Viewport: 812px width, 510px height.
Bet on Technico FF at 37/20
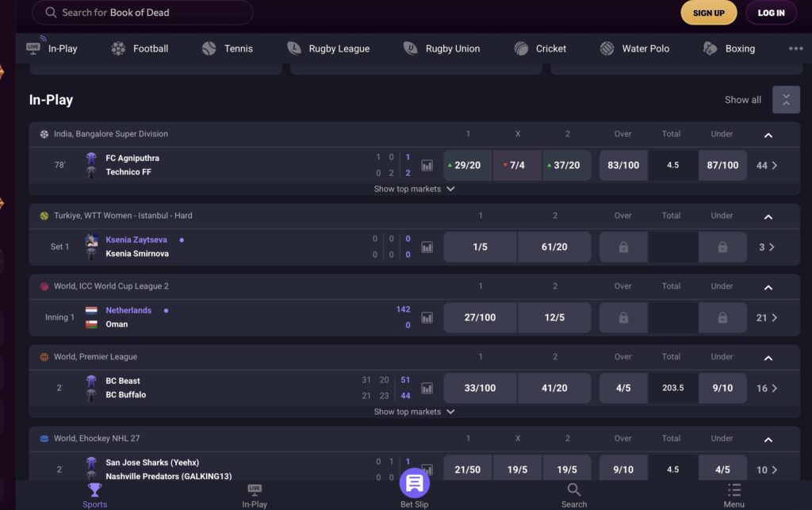click(x=567, y=165)
